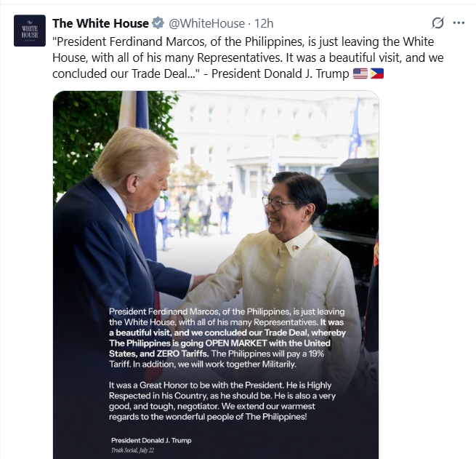Image resolution: width=476 pixels, height=459 pixels.
Task: Click 'President Donald J. Trump' image caption
Action: 151,440
